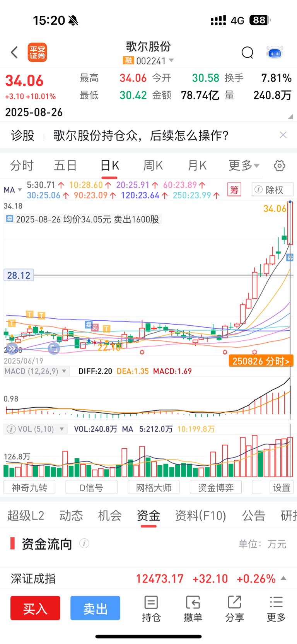Tap the 28.12 price line label
Image resolution: width=297 pixels, height=644 pixels.
pyautogui.click(x=19, y=275)
